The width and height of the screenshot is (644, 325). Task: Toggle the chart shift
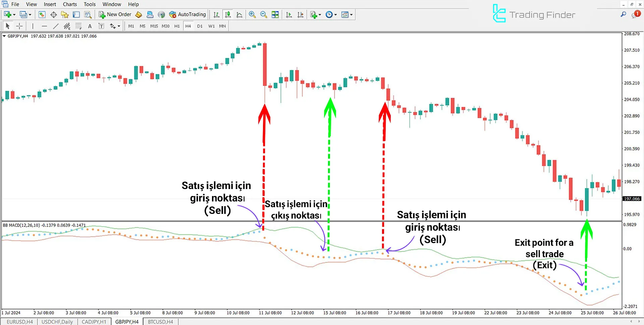tap(301, 14)
